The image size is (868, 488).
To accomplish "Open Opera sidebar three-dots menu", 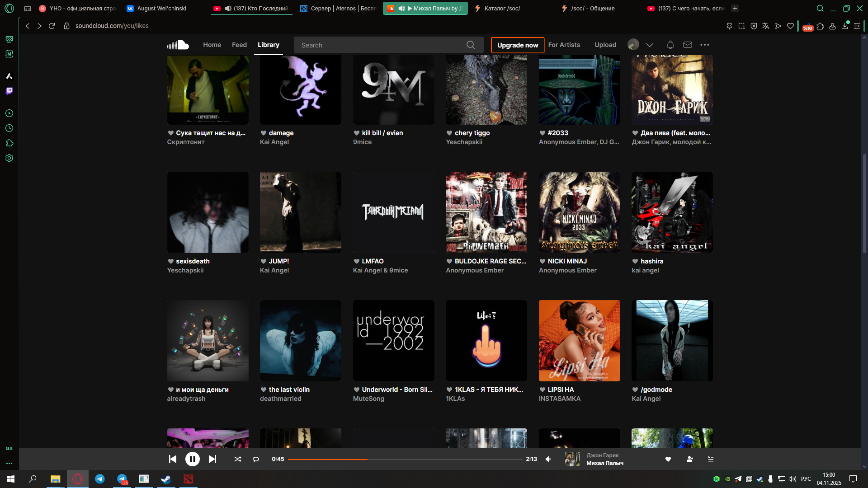I will coord(9,463).
